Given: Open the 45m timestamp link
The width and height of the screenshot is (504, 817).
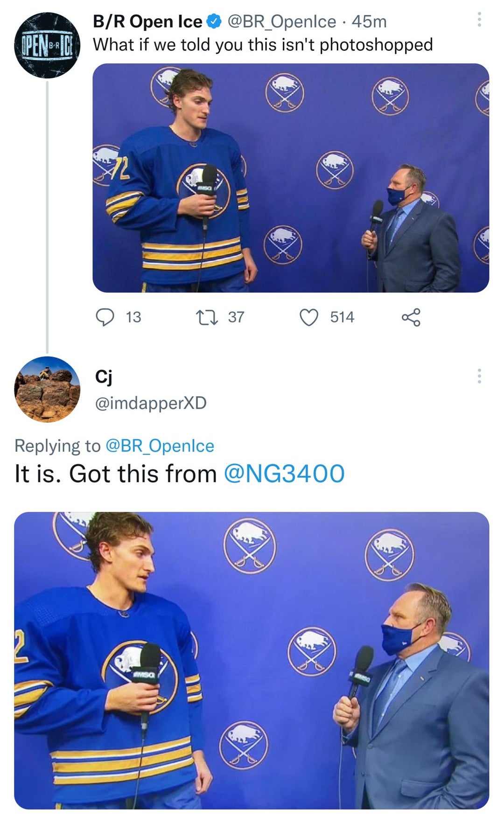Looking at the screenshot, I should tap(369, 21).
